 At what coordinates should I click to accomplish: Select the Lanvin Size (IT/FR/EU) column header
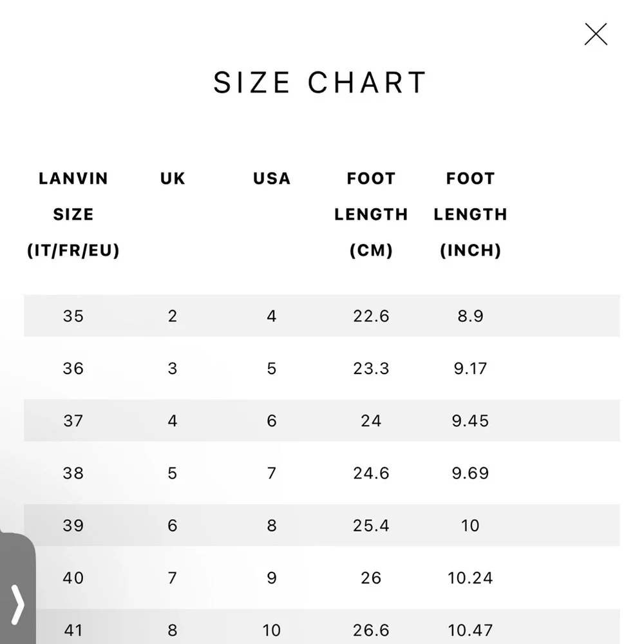tap(73, 214)
